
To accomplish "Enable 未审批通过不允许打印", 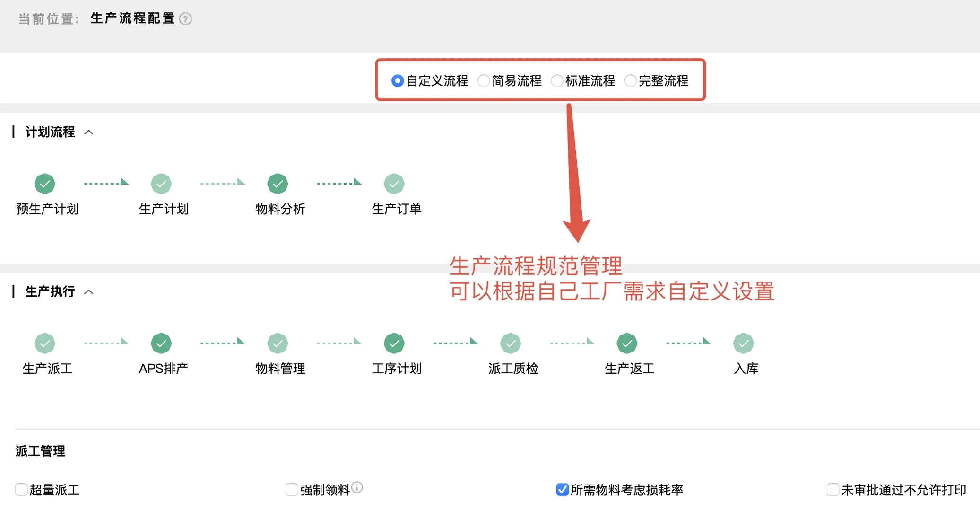I will (x=832, y=490).
